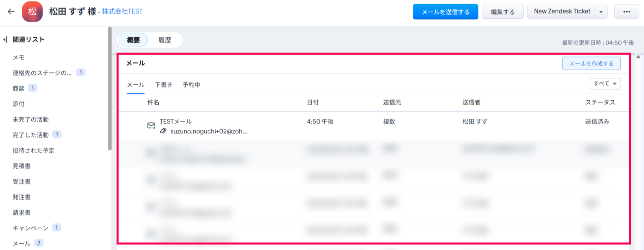The width and height of the screenshot is (644, 250).
Task: Click the メールを送信する button
Action: pos(445,12)
